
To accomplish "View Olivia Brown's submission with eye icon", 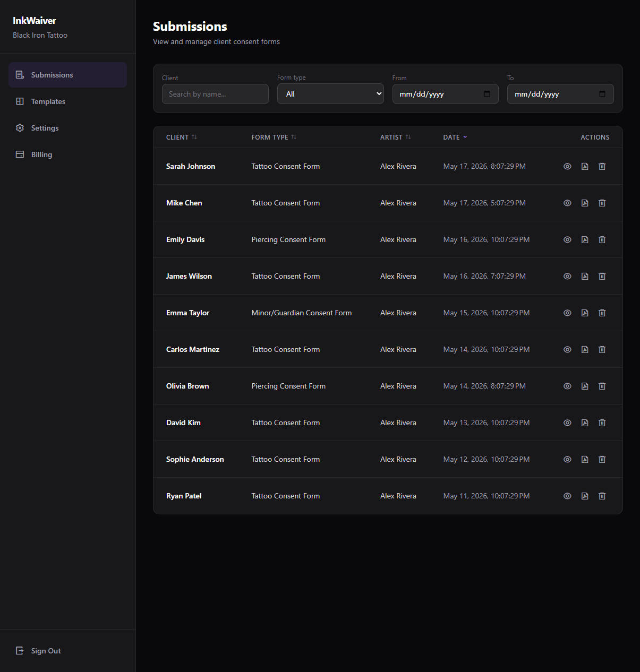I will coord(567,386).
